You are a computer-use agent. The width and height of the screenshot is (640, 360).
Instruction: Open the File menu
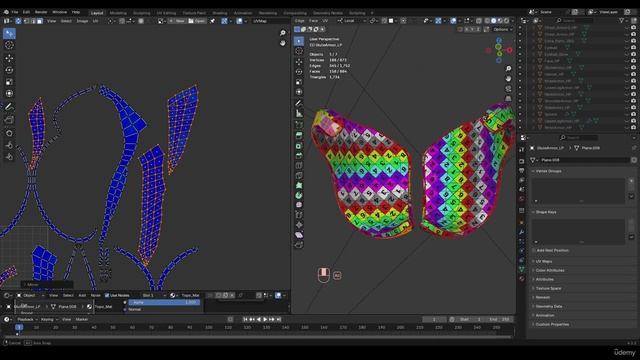click(x=15, y=12)
